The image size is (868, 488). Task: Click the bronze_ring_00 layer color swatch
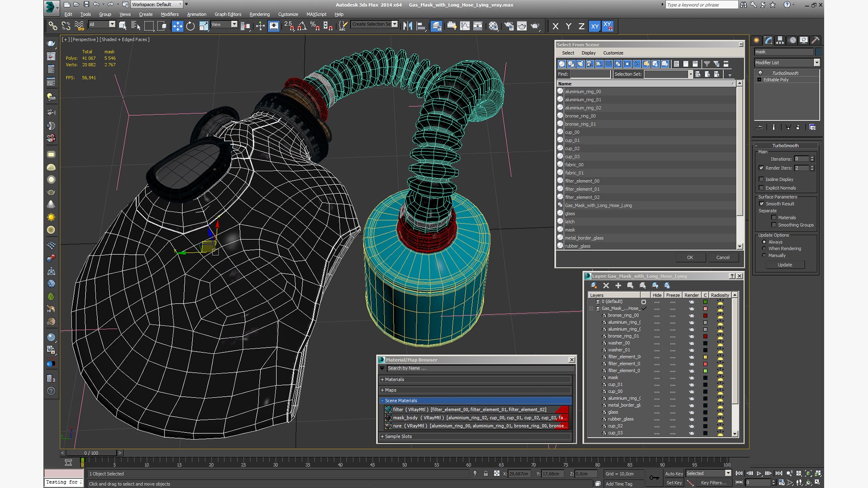click(705, 315)
